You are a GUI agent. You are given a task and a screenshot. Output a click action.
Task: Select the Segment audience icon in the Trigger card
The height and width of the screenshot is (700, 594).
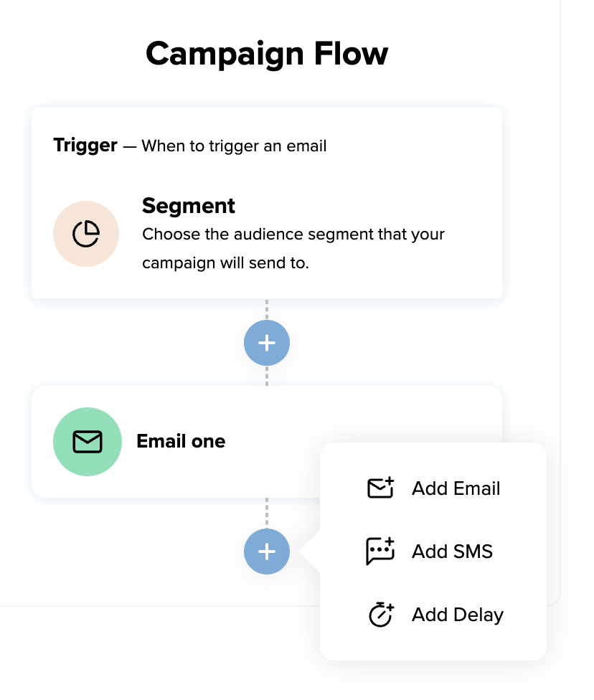(x=86, y=234)
